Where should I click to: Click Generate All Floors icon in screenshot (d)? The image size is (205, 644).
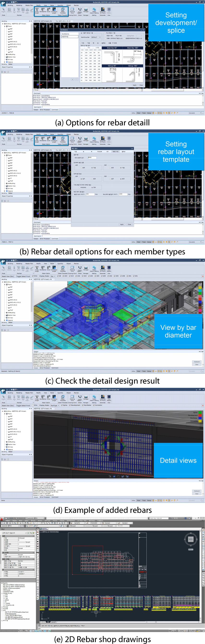pyautogui.click(x=103, y=397)
